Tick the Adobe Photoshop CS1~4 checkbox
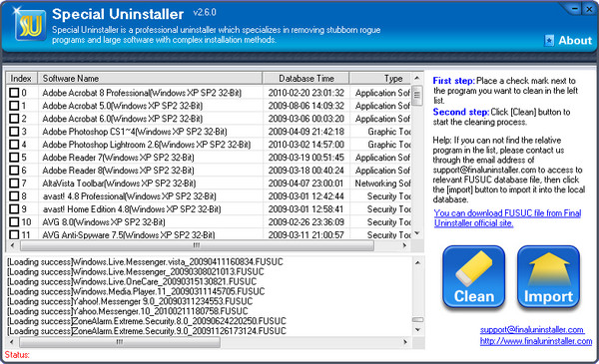The image size is (599, 364). [14, 132]
